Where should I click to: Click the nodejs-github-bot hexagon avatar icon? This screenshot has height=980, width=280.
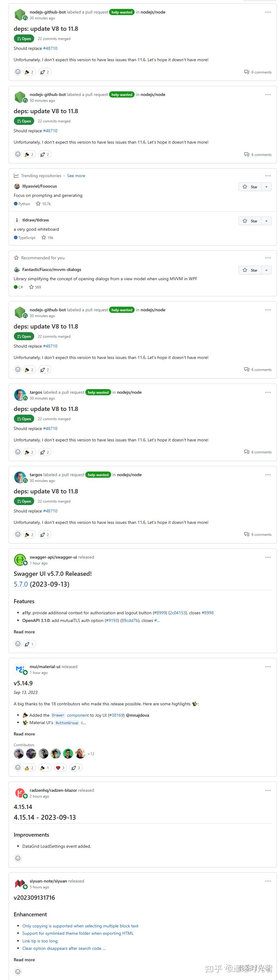19,14
